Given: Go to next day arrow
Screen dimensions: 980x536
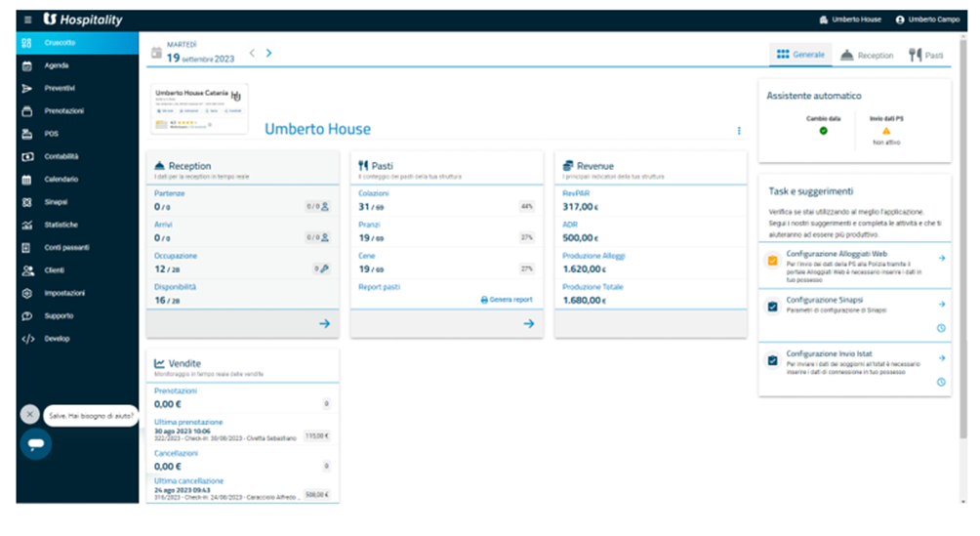Looking at the screenshot, I should click(268, 53).
